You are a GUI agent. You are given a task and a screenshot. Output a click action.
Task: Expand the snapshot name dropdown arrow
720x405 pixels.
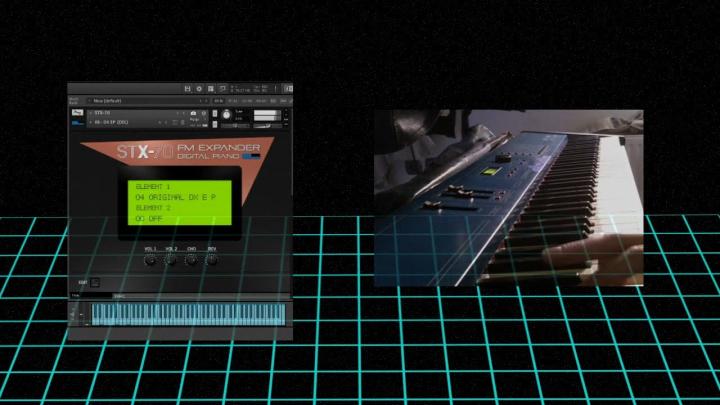pos(90,123)
